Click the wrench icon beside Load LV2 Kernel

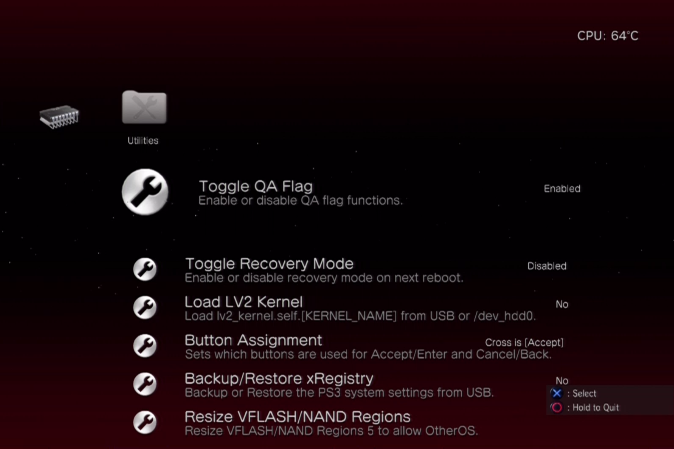coord(145,308)
